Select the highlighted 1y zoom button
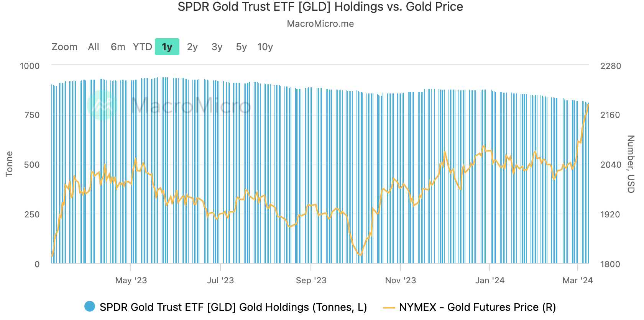Image resolution: width=644 pixels, height=320 pixels. (x=167, y=47)
